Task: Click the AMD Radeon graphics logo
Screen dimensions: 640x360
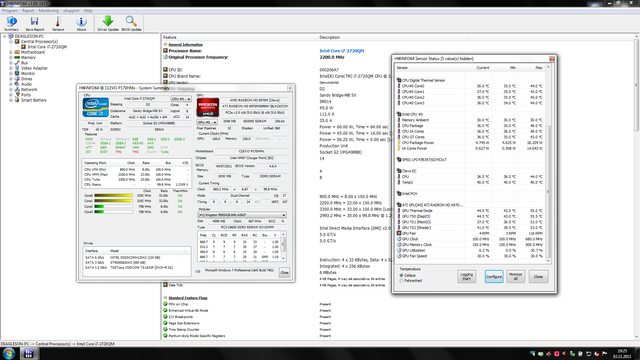Action: click(208, 107)
